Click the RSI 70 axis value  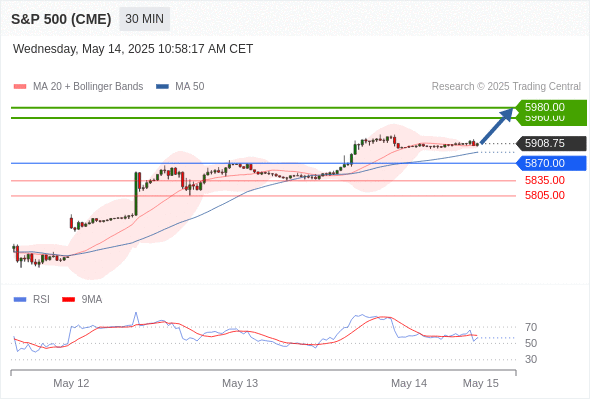[531, 327]
